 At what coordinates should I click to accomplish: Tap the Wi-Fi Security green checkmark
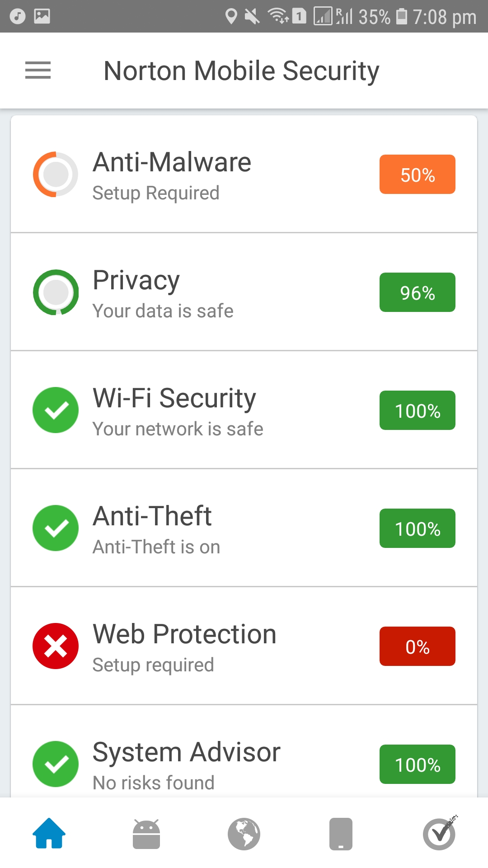click(56, 410)
